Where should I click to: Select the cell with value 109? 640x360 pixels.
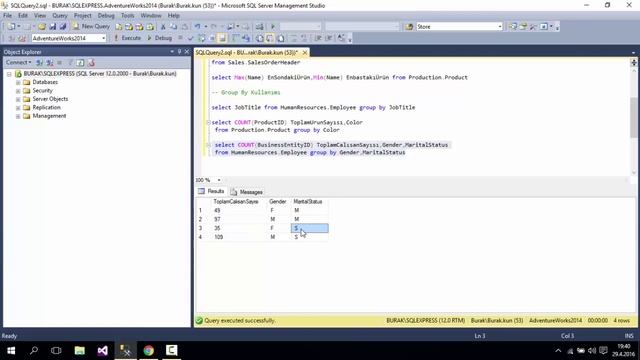tap(239, 237)
